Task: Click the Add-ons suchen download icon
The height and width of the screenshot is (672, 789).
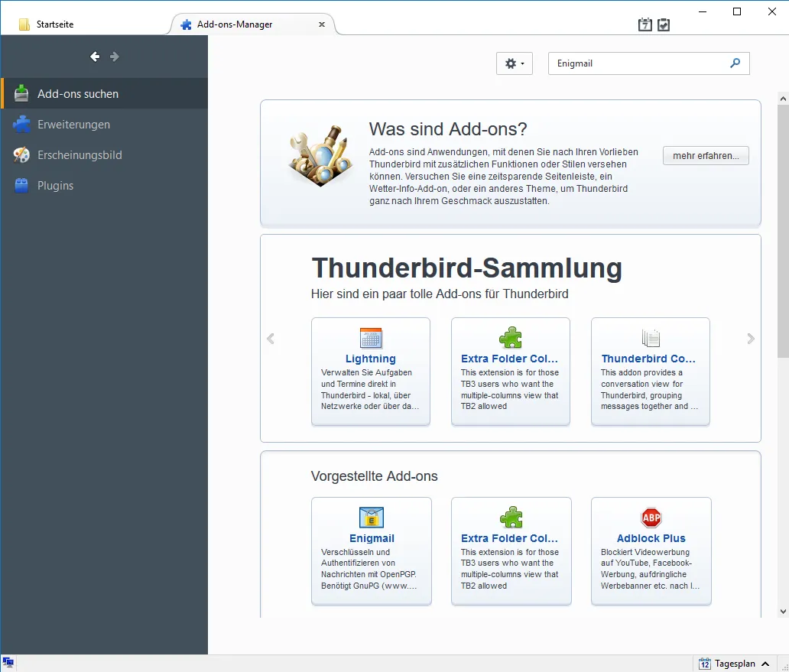Action: 21,93
